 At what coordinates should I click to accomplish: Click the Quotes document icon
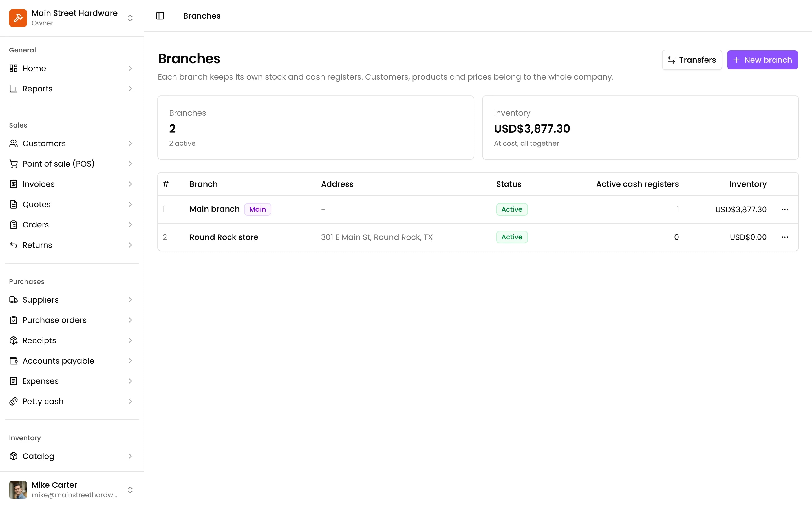14,204
